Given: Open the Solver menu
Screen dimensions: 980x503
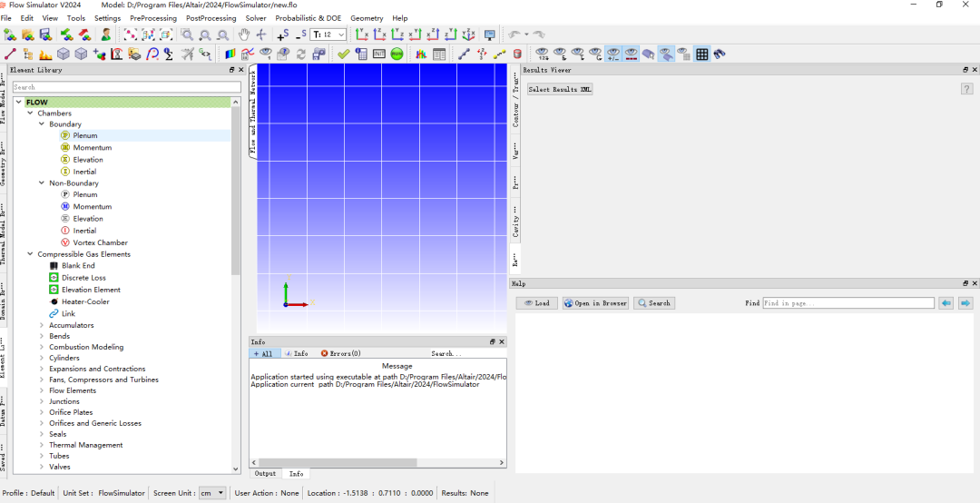Looking at the screenshot, I should pyautogui.click(x=256, y=18).
